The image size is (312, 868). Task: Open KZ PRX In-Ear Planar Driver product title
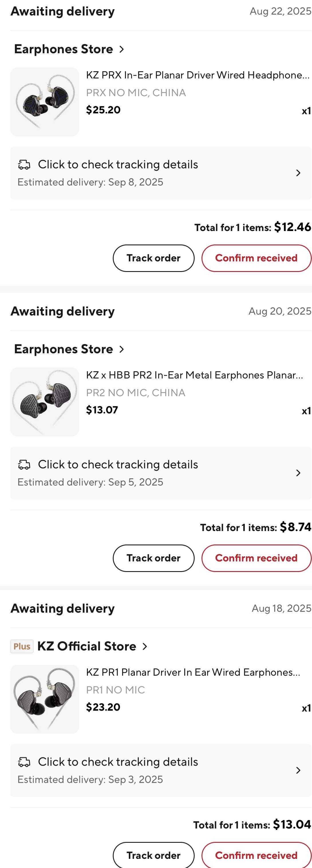click(x=198, y=75)
